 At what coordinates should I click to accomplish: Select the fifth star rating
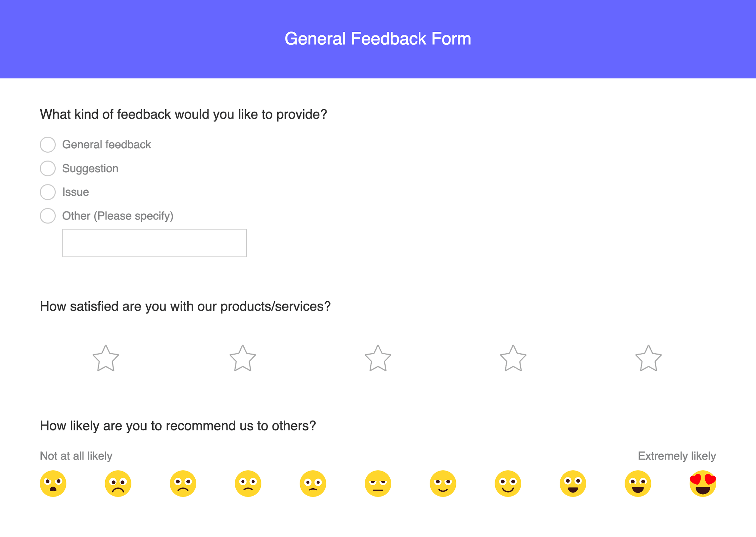click(x=648, y=359)
